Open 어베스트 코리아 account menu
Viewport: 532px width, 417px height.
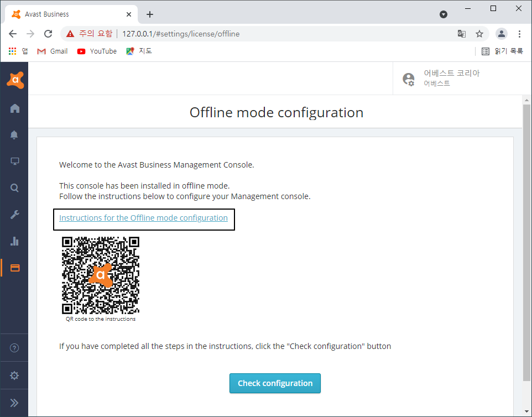tap(451, 73)
